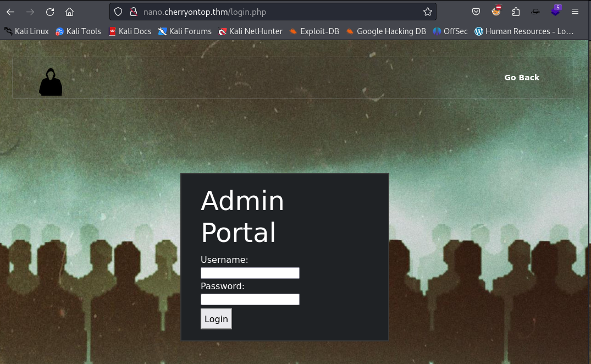Focus the Password input field
Image resolution: width=591 pixels, height=364 pixels.
(x=250, y=299)
